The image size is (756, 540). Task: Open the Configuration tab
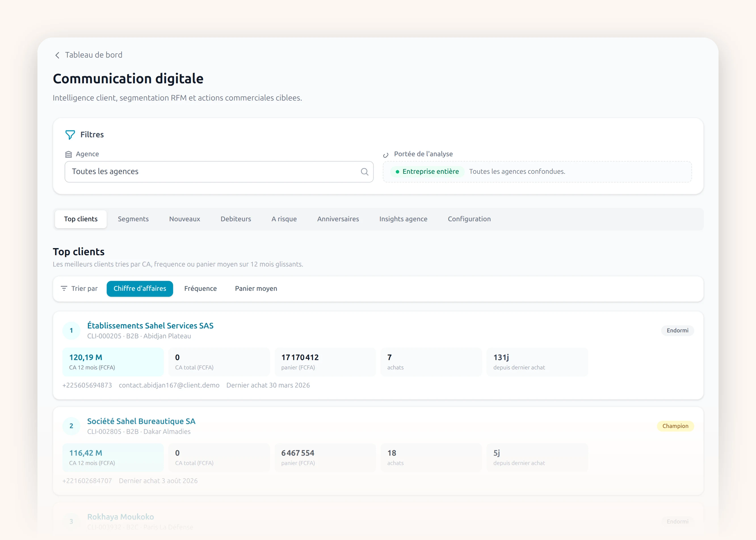(469, 219)
